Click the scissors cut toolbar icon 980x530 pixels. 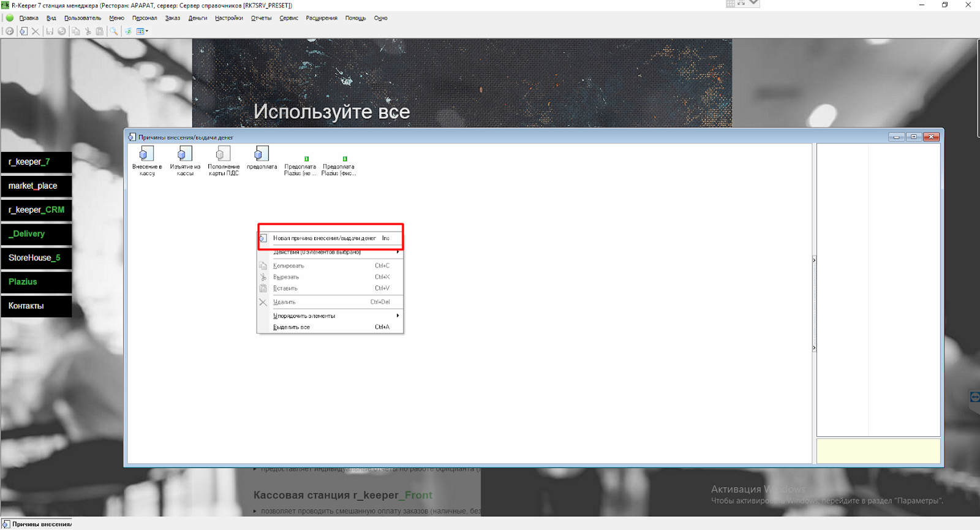tap(88, 31)
